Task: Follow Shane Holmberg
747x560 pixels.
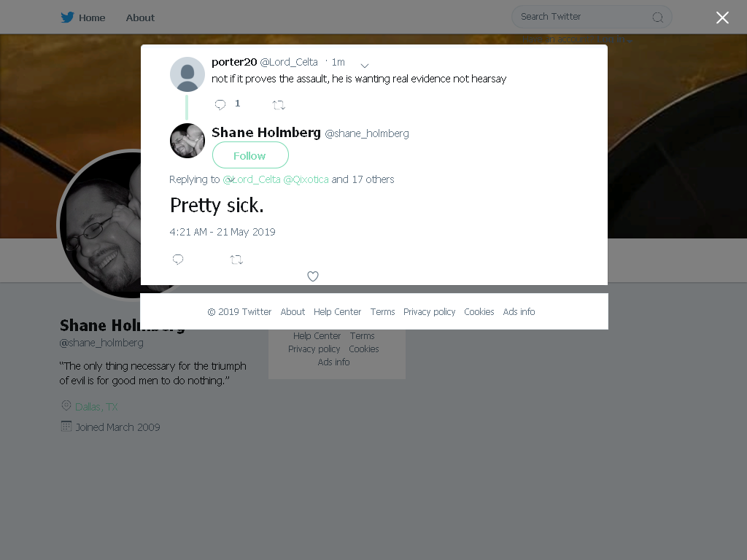Action: 250,155
